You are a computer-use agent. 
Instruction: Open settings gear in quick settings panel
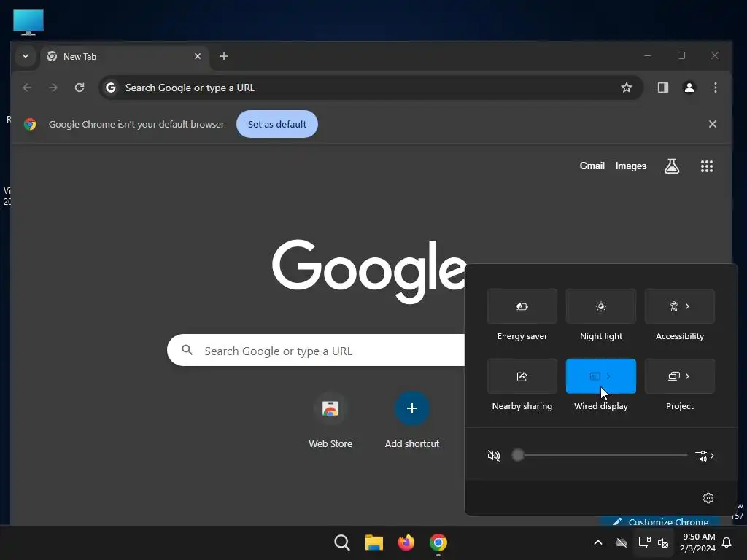point(708,498)
